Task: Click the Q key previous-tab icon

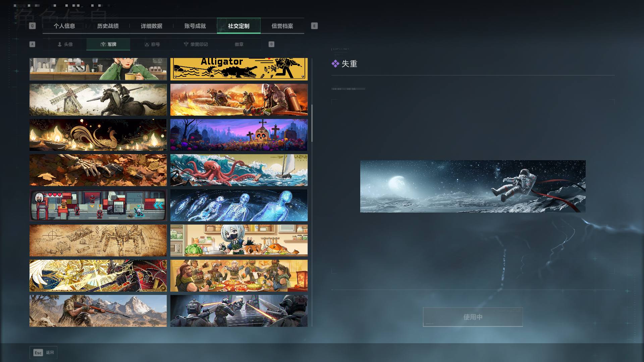Action: pyautogui.click(x=32, y=26)
